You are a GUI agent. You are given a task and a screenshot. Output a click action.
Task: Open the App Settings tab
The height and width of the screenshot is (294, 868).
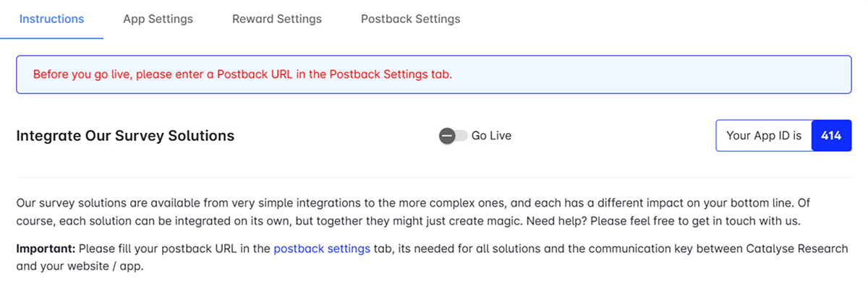(158, 19)
